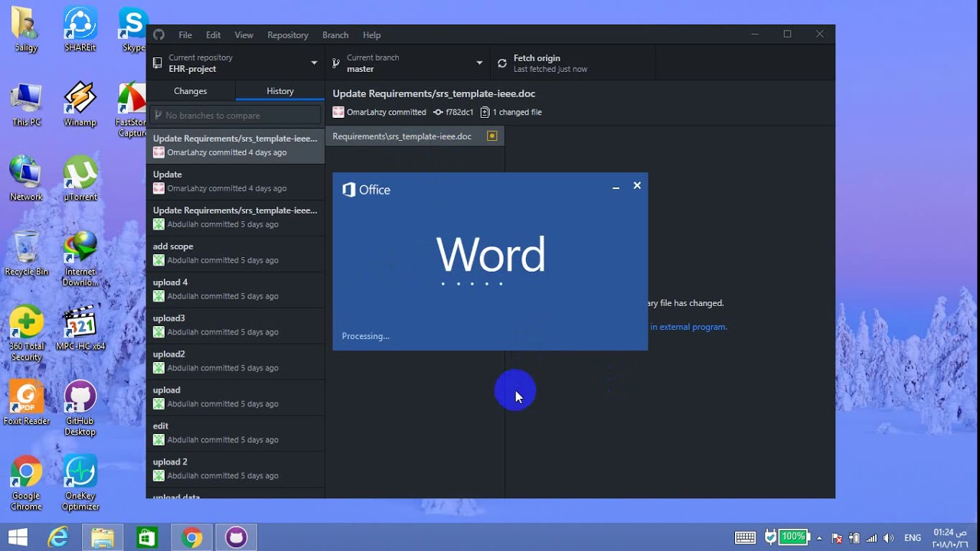Open Internet Download Manager shortcut

(80, 259)
